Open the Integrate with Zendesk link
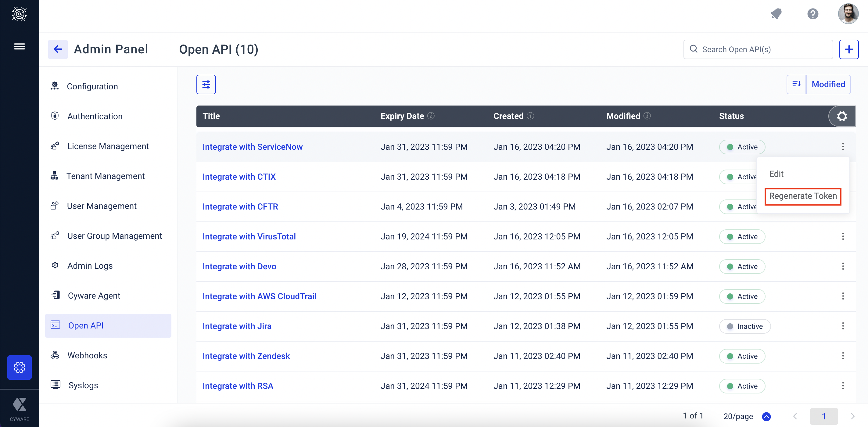Image resolution: width=868 pixels, height=427 pixels. tap(246, 356)
